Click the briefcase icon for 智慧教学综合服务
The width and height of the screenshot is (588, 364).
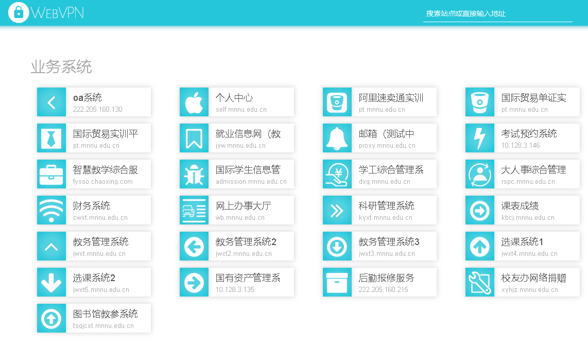[x=51, y=175]
